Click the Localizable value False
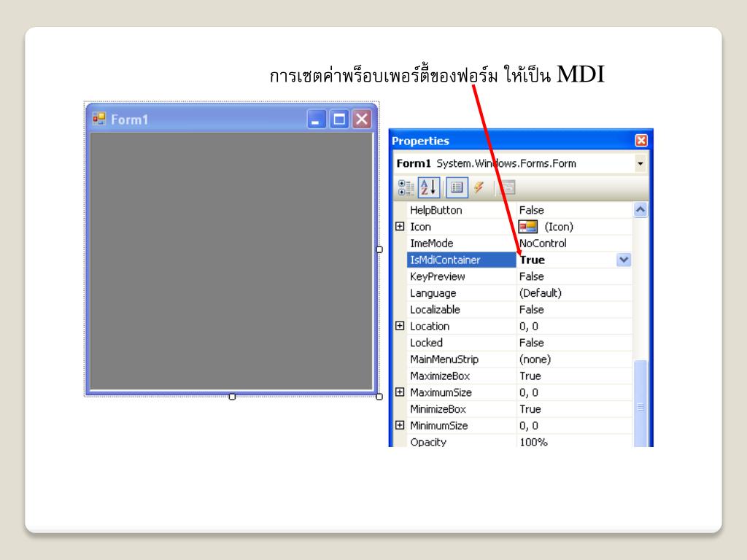The height and width of the screenshot is (560, 747). pos(531,309)
